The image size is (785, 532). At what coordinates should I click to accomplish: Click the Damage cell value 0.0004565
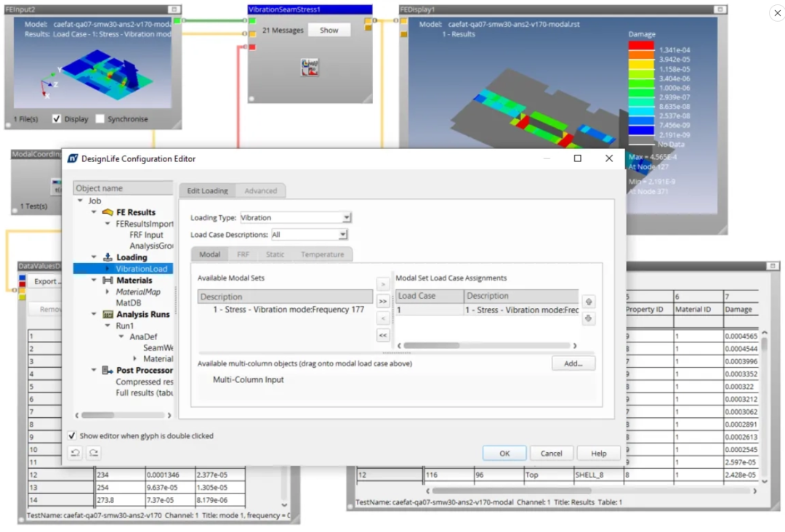tap(741, 336)
